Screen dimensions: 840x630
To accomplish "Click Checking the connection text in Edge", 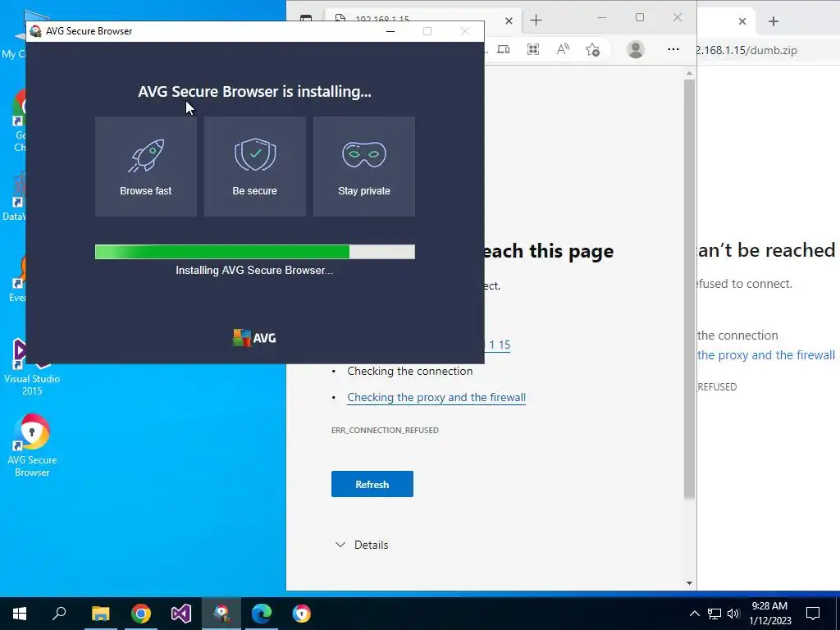I will tap(410, 372).
